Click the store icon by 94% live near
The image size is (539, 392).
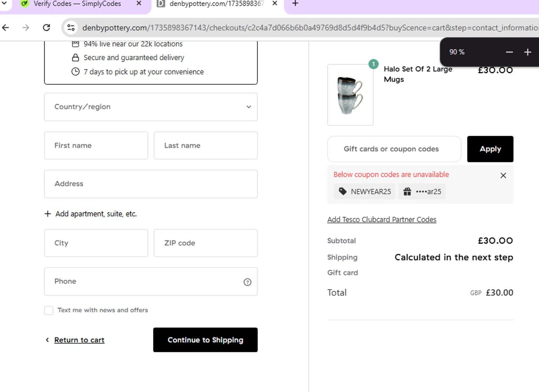(75, 44)
